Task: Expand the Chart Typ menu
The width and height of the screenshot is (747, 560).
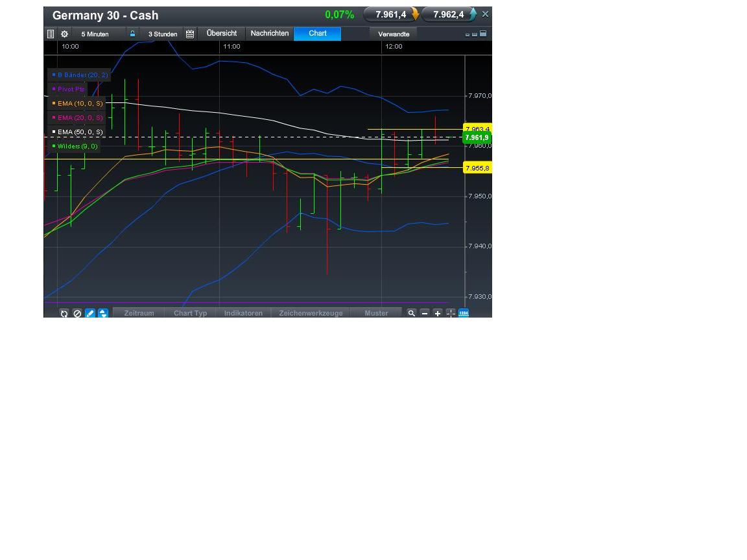Action: pos(190,313)
